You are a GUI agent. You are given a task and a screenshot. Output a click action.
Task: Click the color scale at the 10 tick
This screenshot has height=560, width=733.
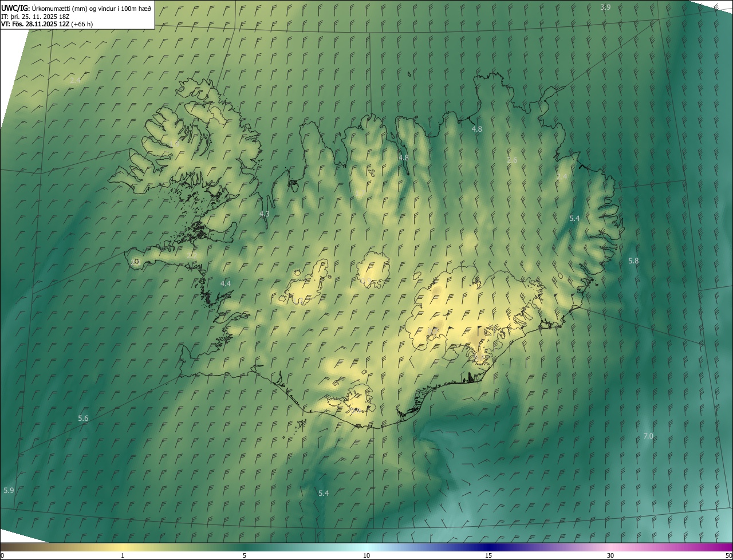[x=366, y=555]
